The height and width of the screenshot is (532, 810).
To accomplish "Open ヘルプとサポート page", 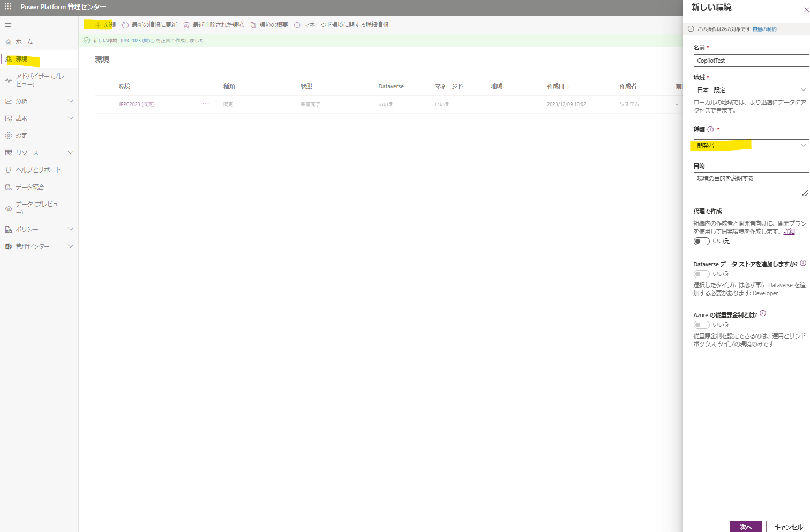I will pyautogui.click(x=39, y=170).
